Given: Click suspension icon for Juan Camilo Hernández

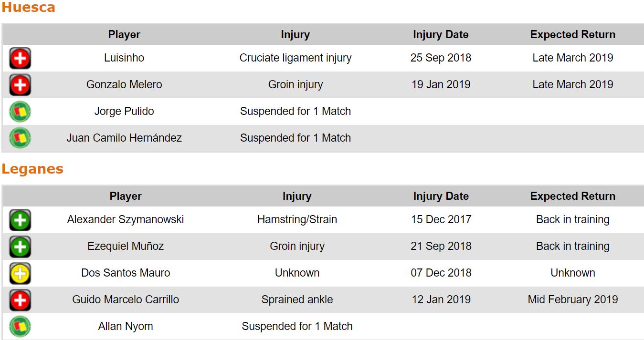Looking at the screenshot, I should point(20,138).
